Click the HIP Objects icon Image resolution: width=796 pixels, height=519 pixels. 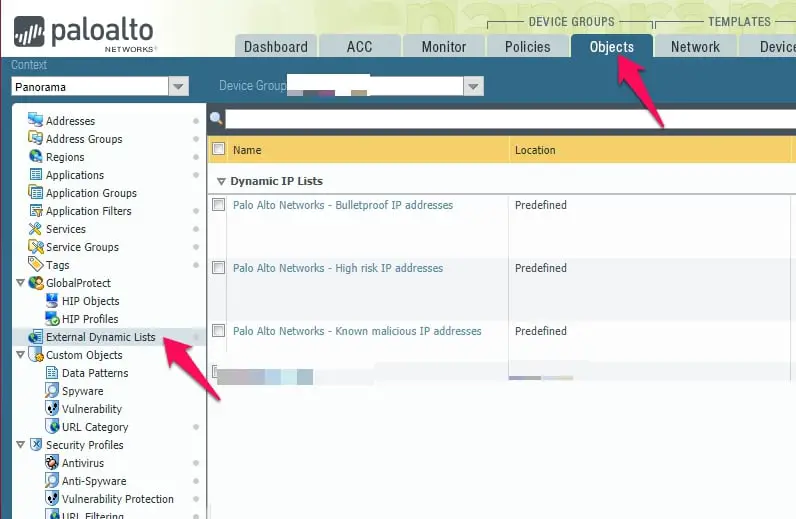coord(52,301)
